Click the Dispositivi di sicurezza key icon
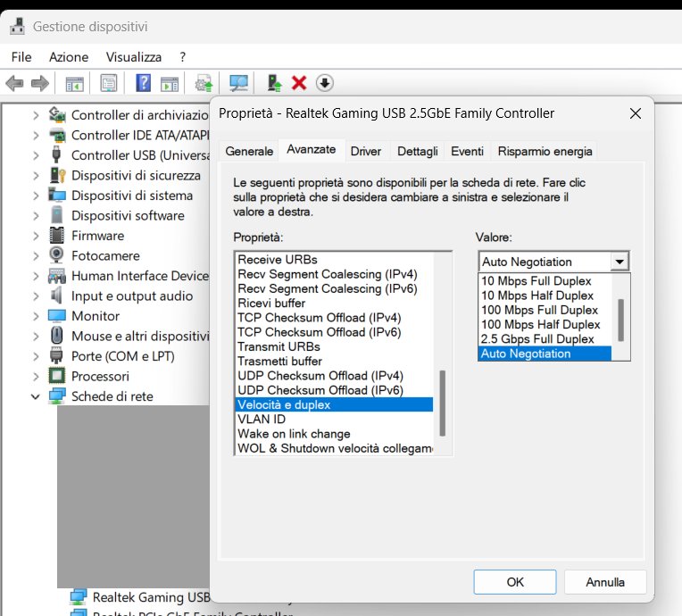This screenshot has height=616, width=682. pyautogui.click(x=57, y=175)
